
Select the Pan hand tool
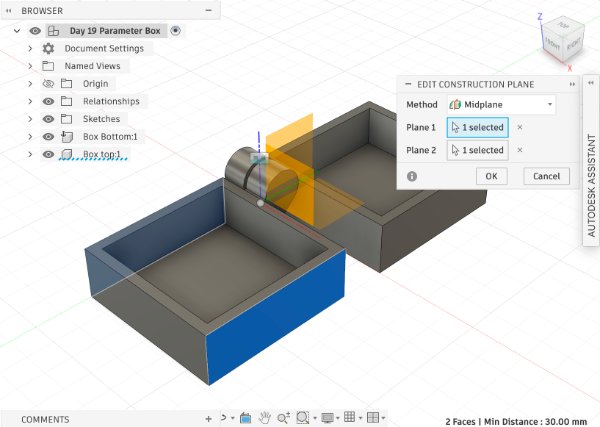point(264,418)
